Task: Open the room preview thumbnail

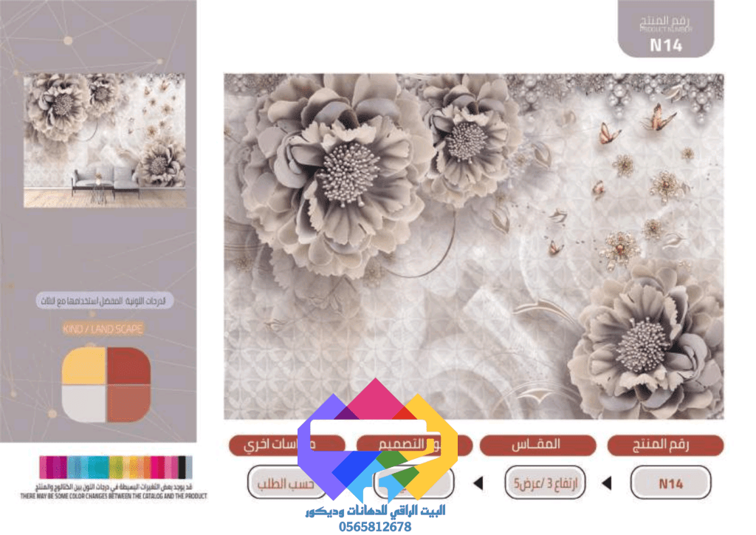Action: click(x=105, y=140)
